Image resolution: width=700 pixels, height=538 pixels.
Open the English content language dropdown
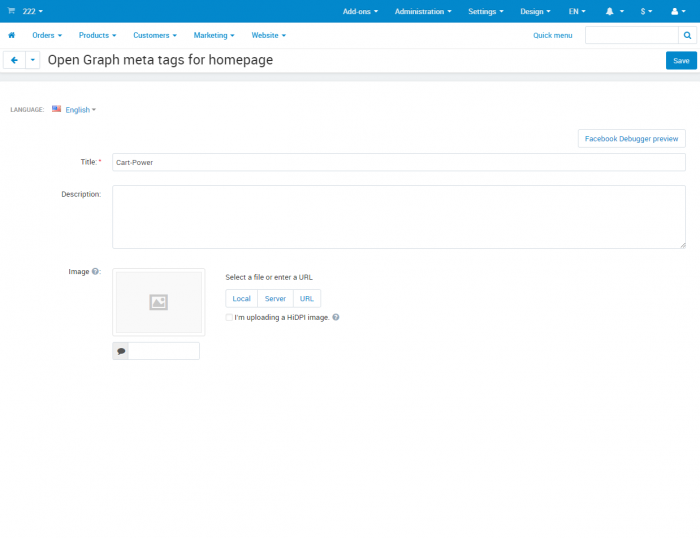80,110
